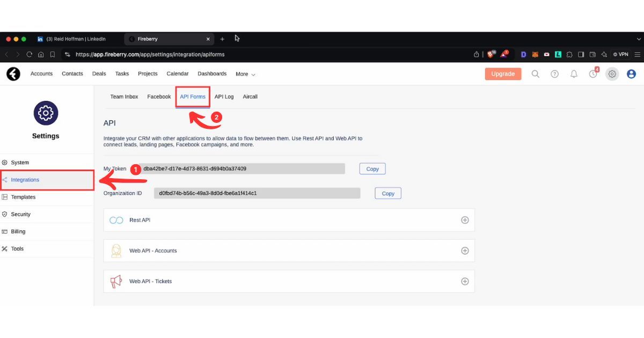Click the bookmark icon near address bar

(x=53, y=54)
